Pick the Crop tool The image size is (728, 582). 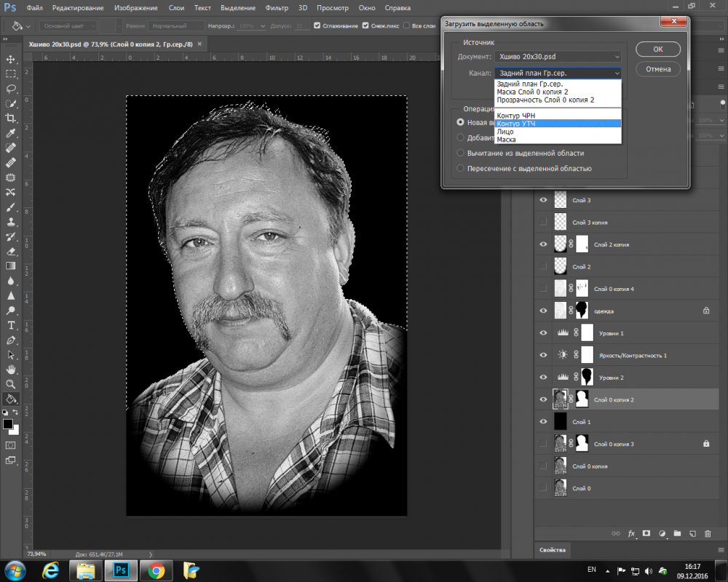pos(11,119)
